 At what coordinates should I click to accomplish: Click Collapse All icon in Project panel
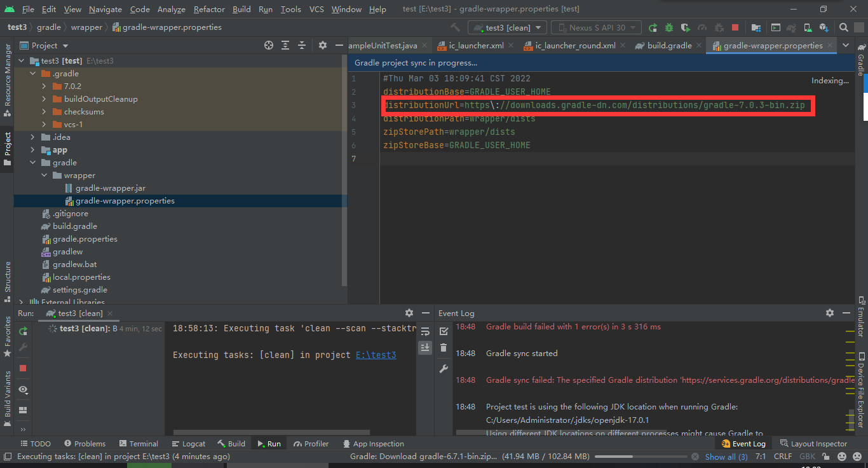pyautogui.click(x=302, y=45)
